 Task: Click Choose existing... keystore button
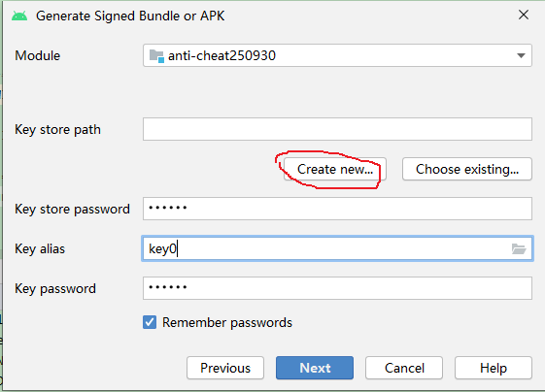click(466, 169)
